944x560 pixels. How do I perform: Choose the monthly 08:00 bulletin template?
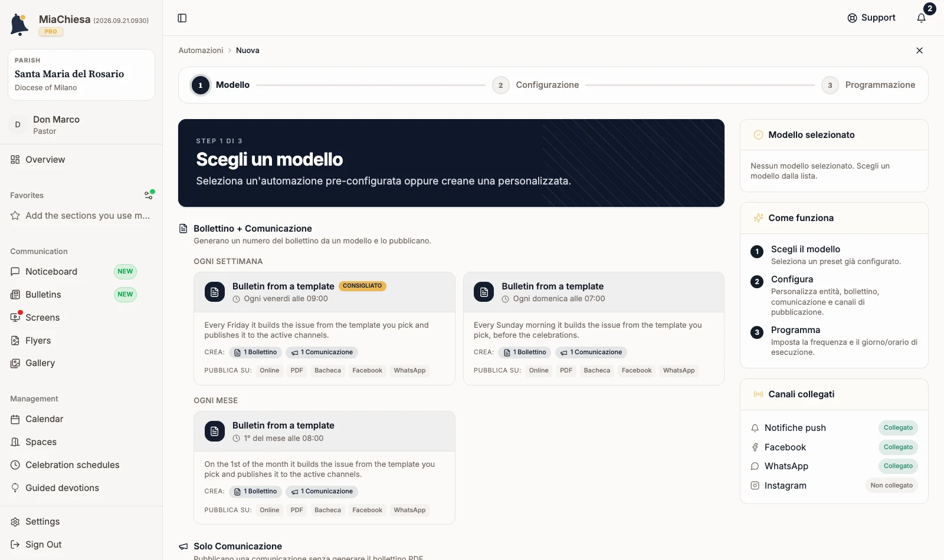[x=324, y=468]
